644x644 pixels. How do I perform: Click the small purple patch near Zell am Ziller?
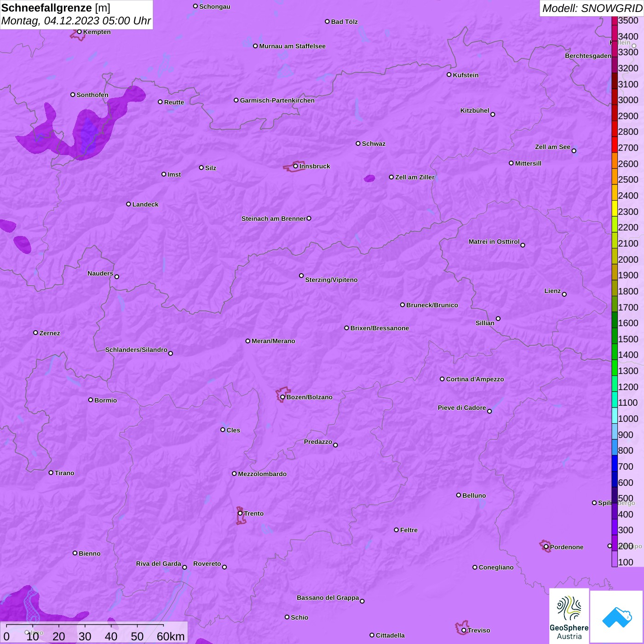click(x=369, y=178)
